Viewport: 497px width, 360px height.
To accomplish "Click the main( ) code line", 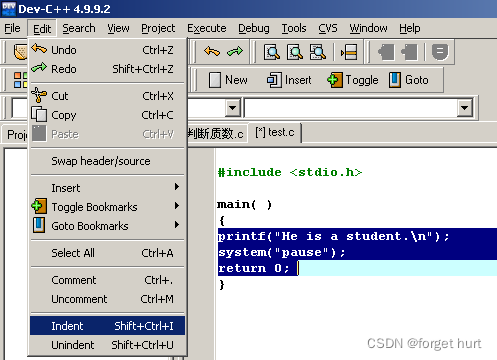I will click(x=245, y=204).
